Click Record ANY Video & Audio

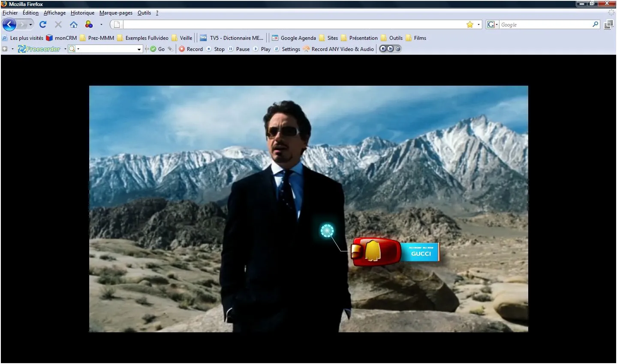click(x=338, y=49)
